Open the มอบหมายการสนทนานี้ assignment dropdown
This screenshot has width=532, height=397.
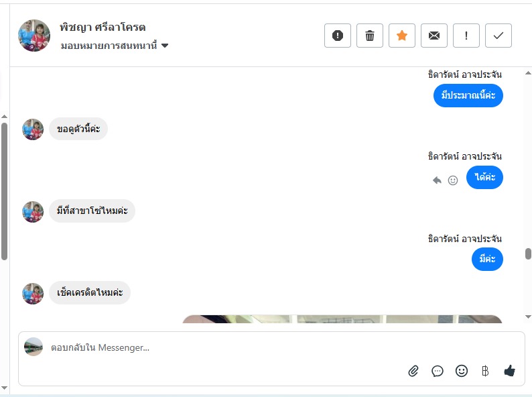pos(115,46)
